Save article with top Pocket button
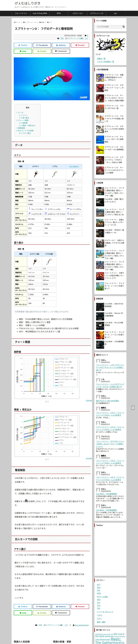 (80, 45)
